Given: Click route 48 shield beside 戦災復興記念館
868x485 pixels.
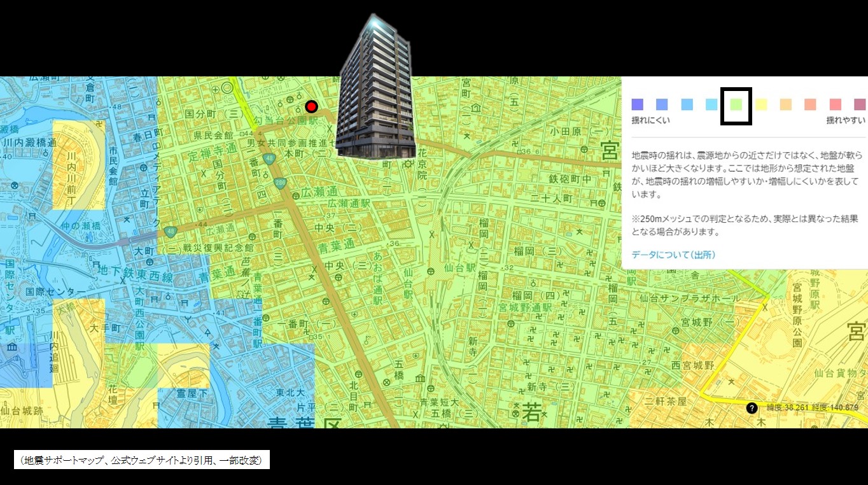Looking at the screenshot, I should click(170, 232).
